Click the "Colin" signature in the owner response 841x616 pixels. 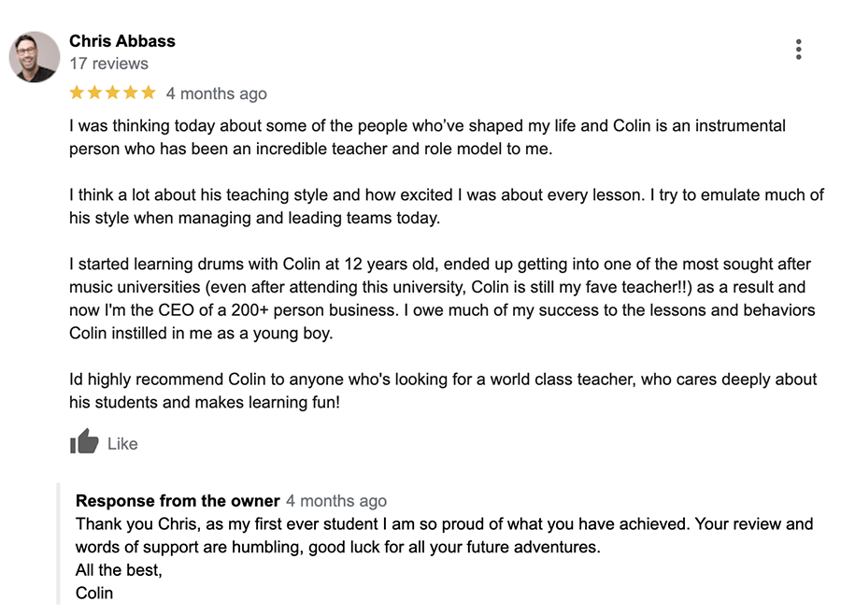[x=94, y=593]
